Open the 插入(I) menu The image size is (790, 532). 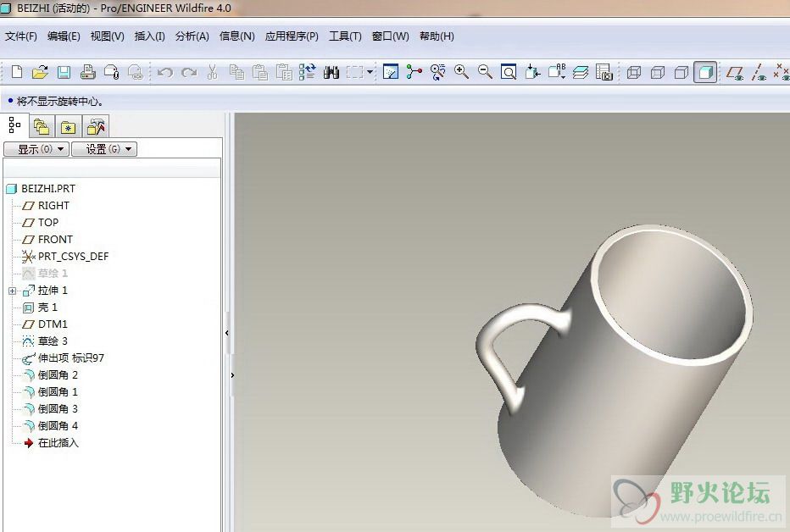[x=150, y=36]
